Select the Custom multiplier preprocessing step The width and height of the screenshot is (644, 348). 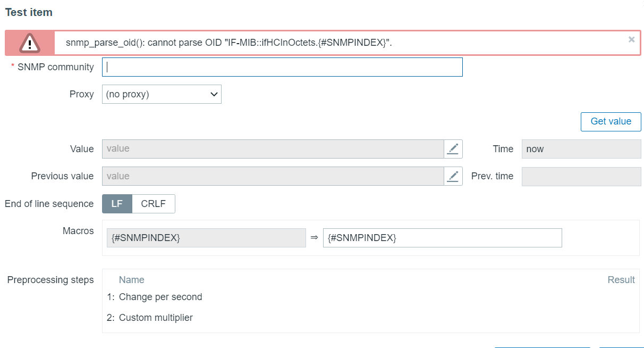[156, 318]
